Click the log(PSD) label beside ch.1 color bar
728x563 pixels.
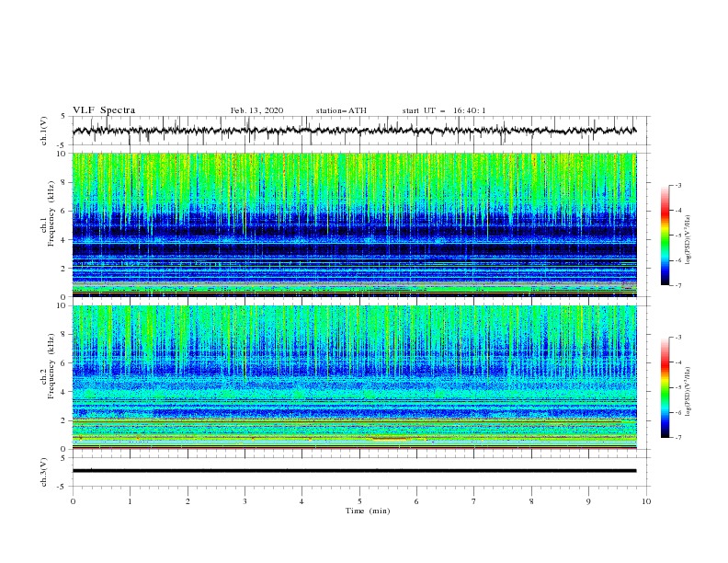[x=688, y=240]
